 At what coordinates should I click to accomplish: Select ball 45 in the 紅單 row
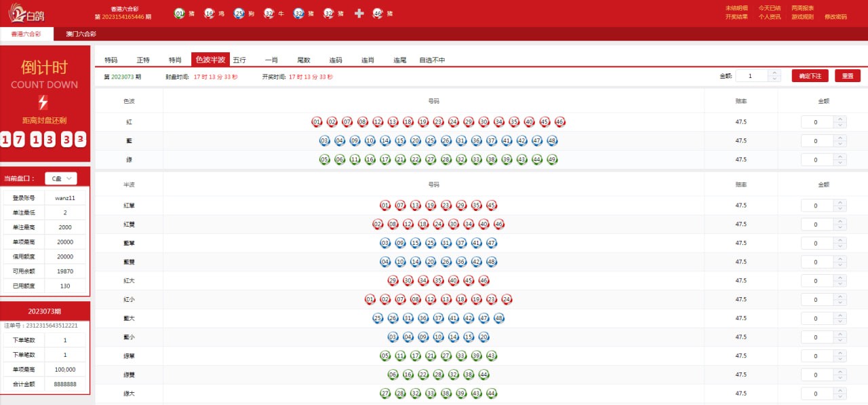pos(492,206)
